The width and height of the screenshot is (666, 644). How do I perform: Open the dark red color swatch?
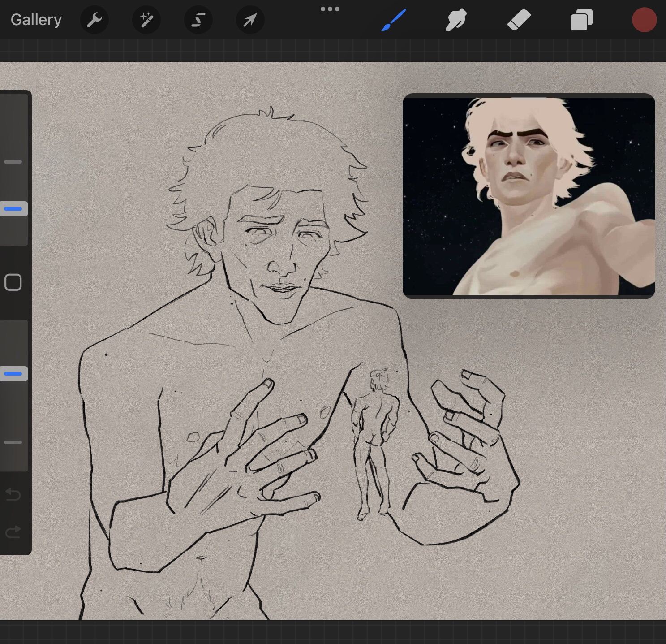click(644, 20)
